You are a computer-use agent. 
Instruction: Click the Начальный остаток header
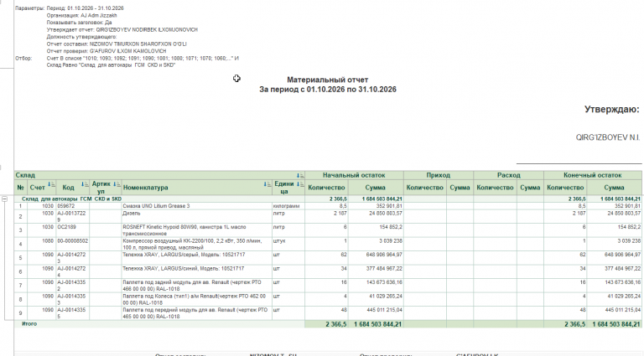[354, 175]
